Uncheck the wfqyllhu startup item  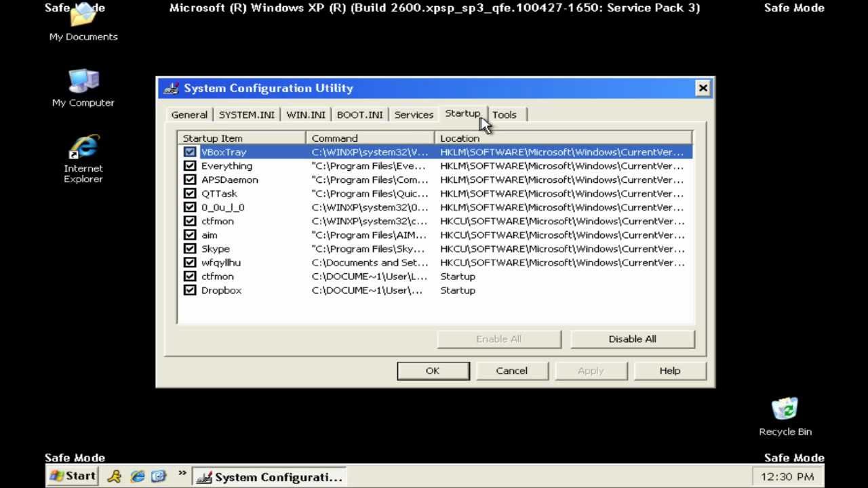(x=190, y=263)
